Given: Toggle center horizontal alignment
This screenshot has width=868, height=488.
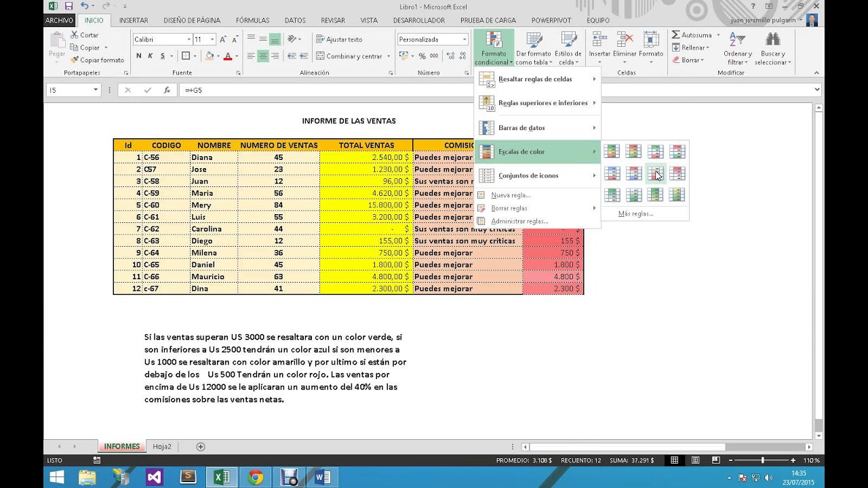Looking at the screenshot, I should (262, 56).
